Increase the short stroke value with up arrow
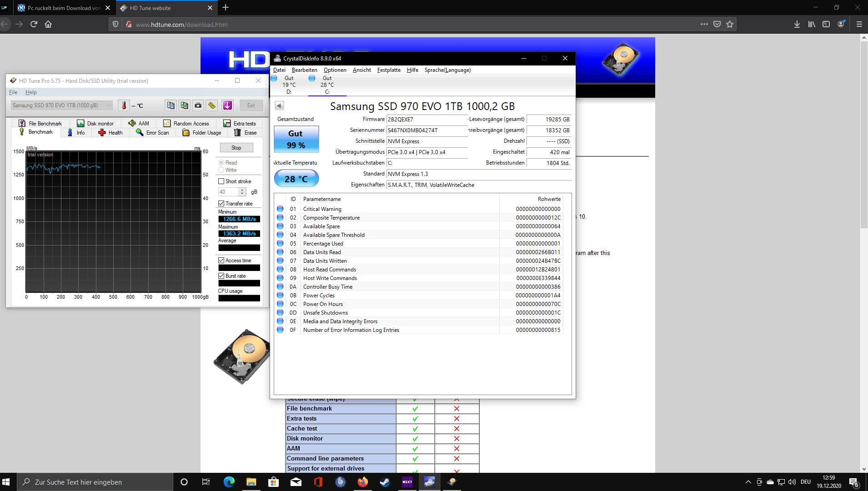 pyautogui.click(x=242, y=190)
